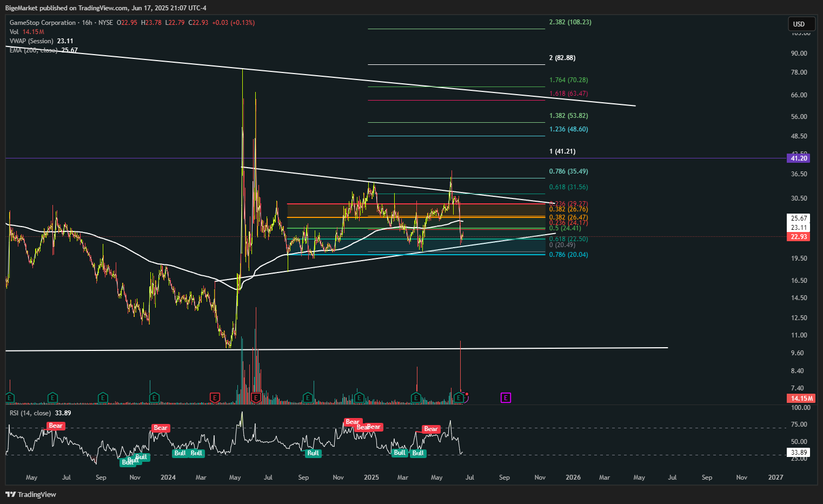This screenshot has width=823, height=504.
Task: Click the GameStop Corporation symbol title
Action: 43,23
